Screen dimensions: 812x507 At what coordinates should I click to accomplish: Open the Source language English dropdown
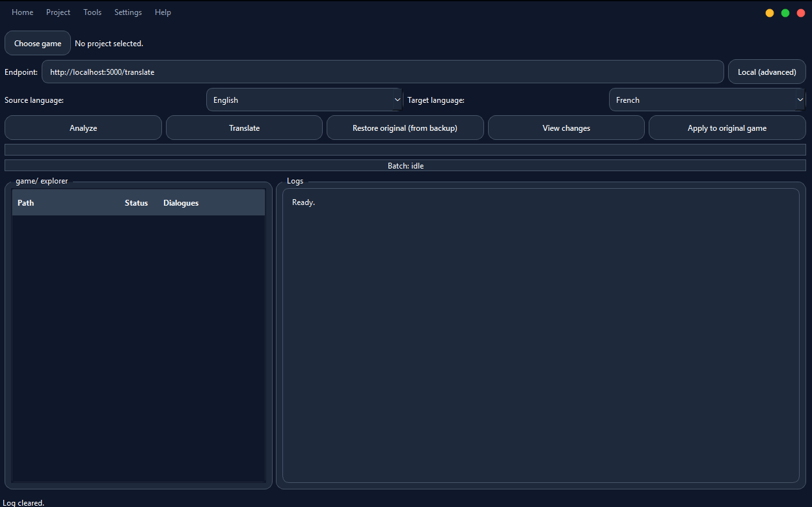[x=304, y=100]
